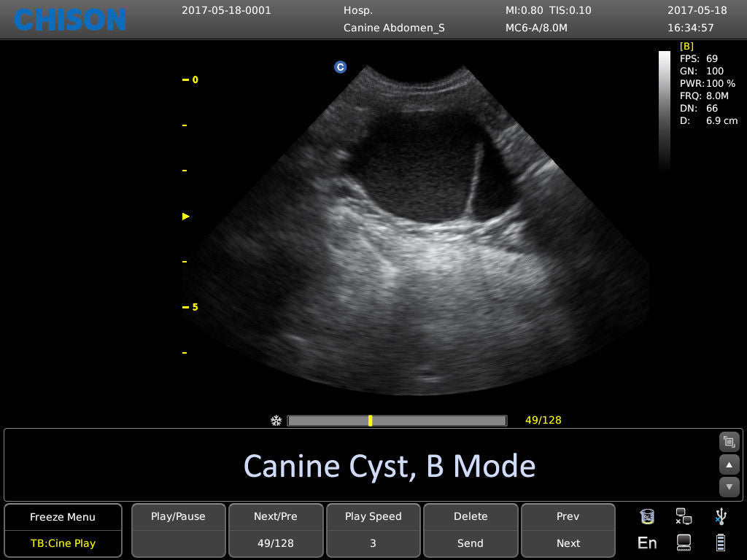Select the TB:Cine Play menu item
The image size is (747, 560).
click(x=62, y=542)
